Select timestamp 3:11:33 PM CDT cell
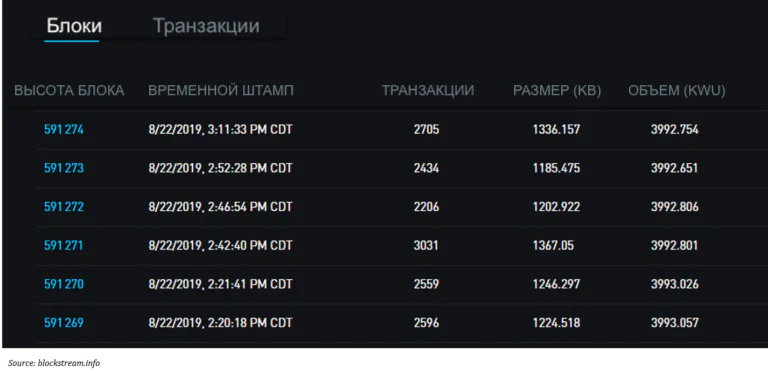The height and width of the screenshot is (374, 768). click(220, 130)
